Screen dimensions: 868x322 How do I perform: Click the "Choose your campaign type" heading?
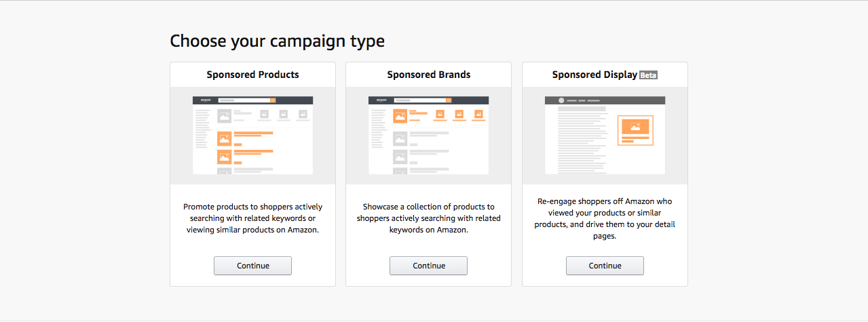(277, 41)
